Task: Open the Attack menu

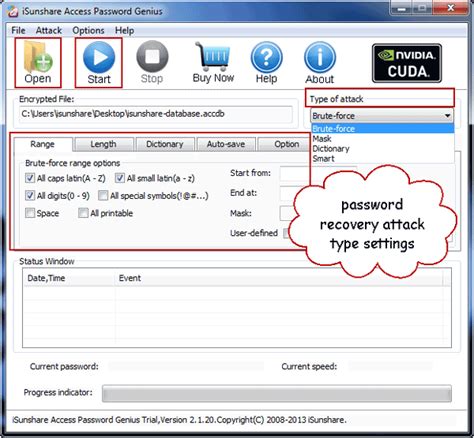Action: [49, 30]
